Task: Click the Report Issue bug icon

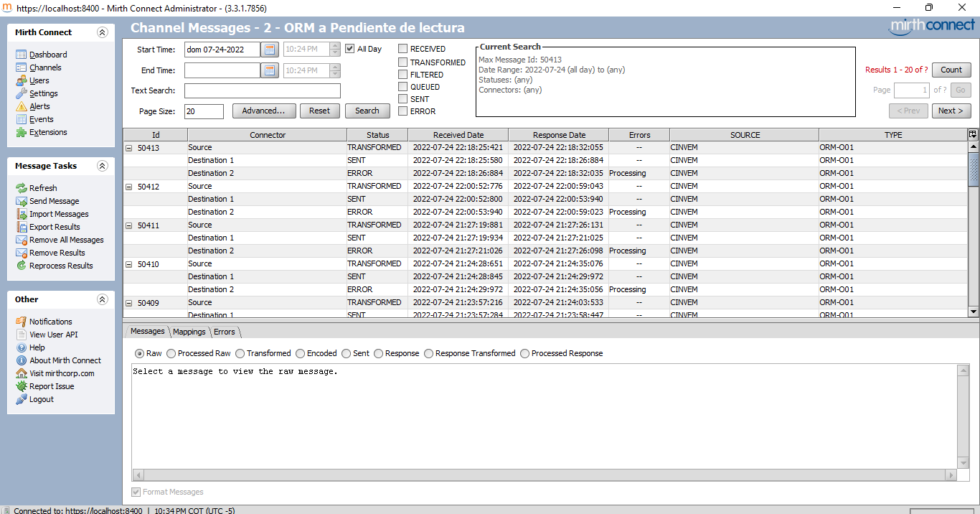Action: point(22,386)
